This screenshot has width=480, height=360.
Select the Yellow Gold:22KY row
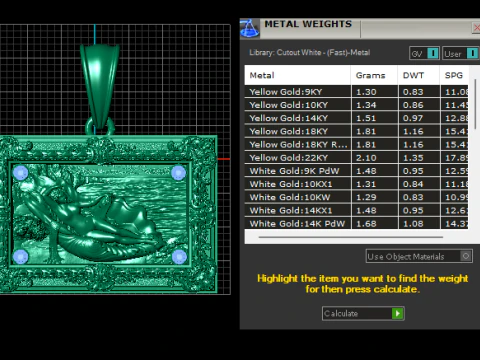click(x=356, y=158)
